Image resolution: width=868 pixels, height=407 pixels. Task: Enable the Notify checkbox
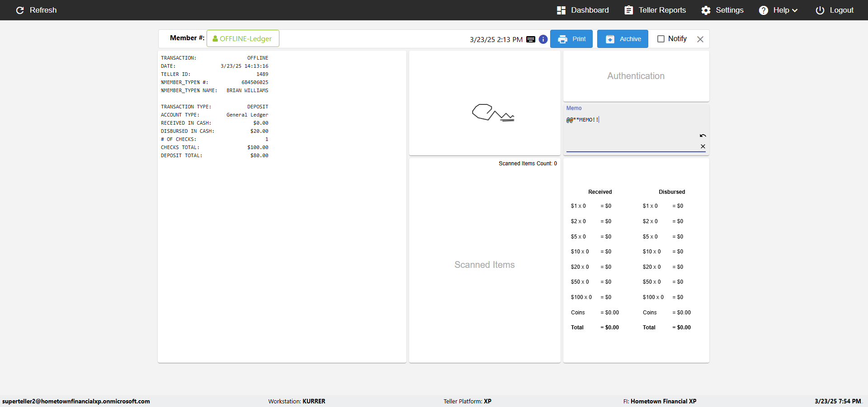661,39
